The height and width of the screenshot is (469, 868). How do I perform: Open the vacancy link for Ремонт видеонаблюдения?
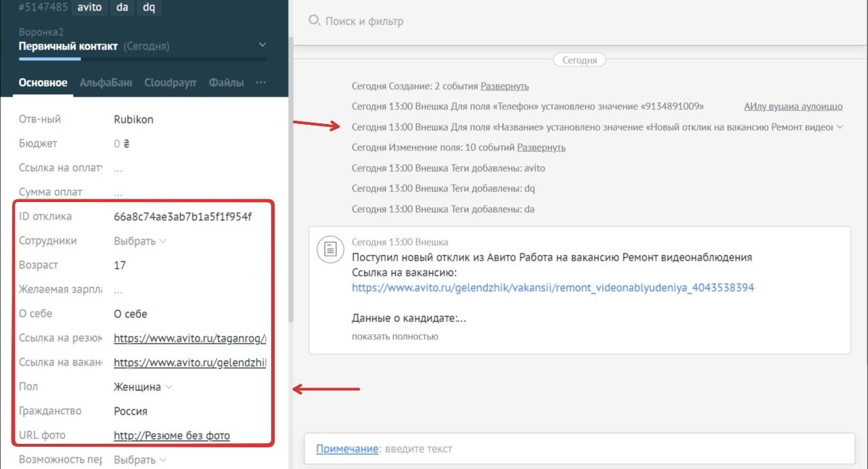pyautogui.click(x=553, y=287)
